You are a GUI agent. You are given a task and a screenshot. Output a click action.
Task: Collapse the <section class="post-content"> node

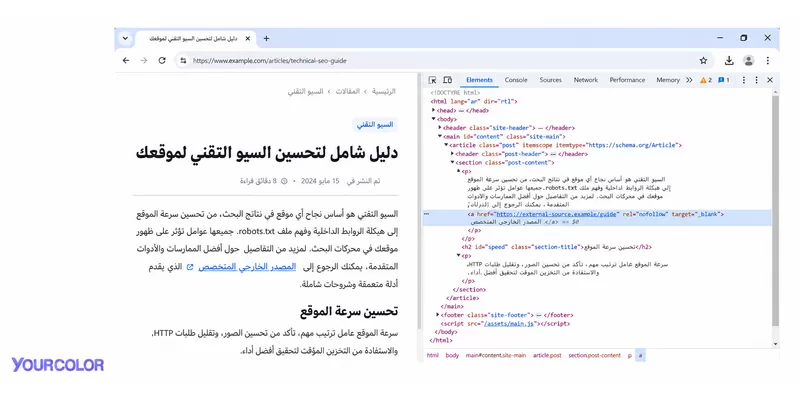pos(452,162)
